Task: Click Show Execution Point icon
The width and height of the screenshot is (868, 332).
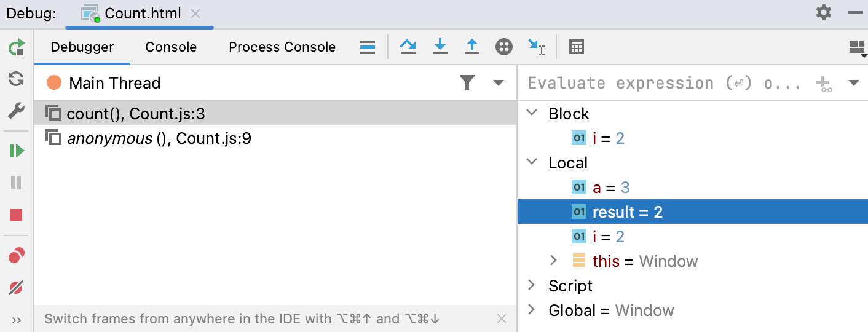Action: (x=368, y=47)
